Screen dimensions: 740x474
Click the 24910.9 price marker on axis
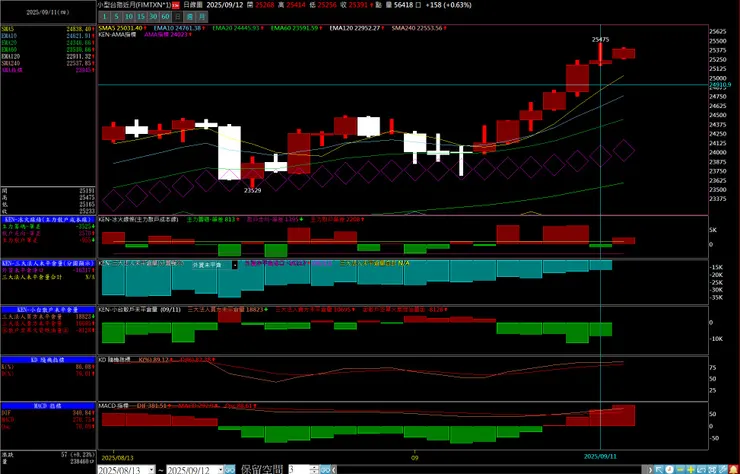coord(720,85)
